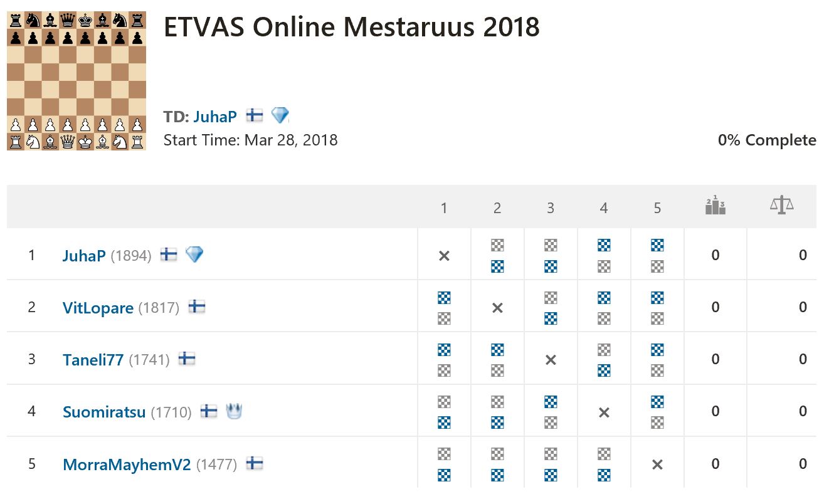Open Taneli77's blue game icon against player 5
Image resolution: width=829 pixels, height=504 pixels.
[x=657, y=350]
